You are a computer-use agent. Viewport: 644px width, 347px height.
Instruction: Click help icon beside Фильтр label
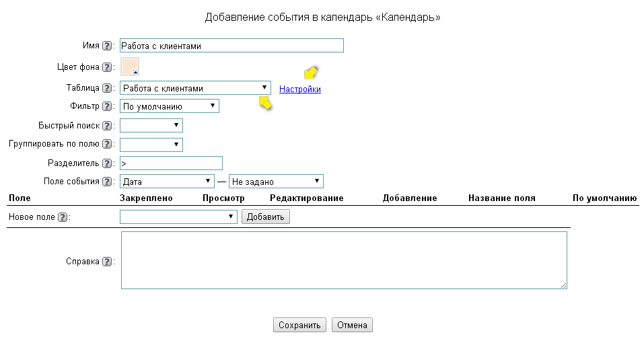click(x=106, y=106)
